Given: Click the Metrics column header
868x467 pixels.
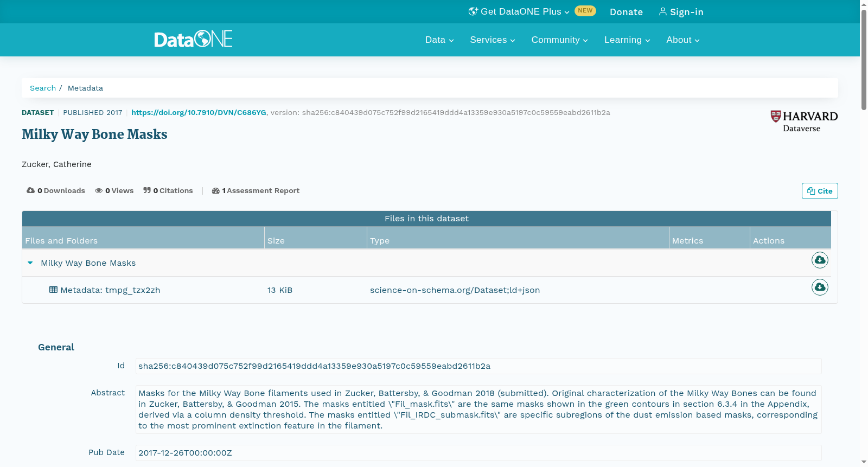Looking at the screenshot, I should click(x=710, y=238).
